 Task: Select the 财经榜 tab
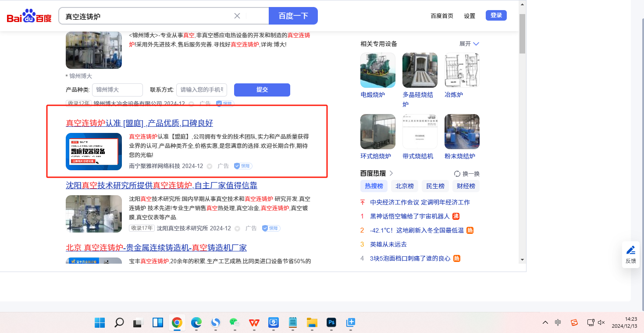point(466,186)
